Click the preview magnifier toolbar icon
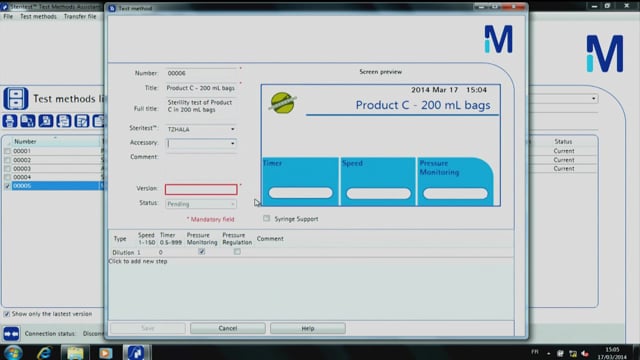This screenshot has height=360, width=640. 46,121
